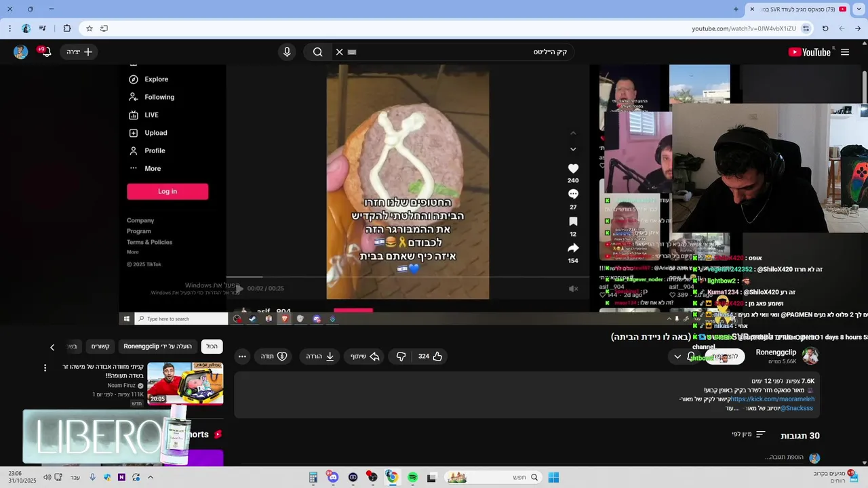Click TikTok heart icon with 240
868x488 pixels.
[x=573, y=169]
